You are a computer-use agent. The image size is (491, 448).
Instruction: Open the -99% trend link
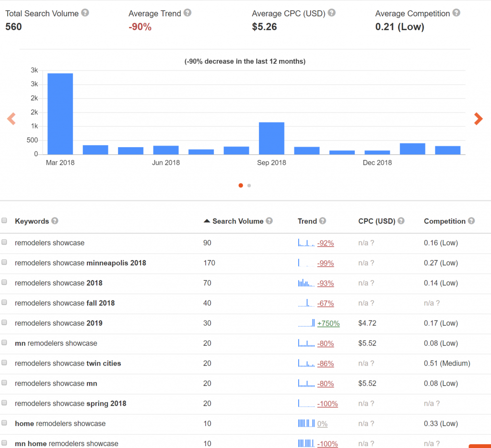pos(326,263)
